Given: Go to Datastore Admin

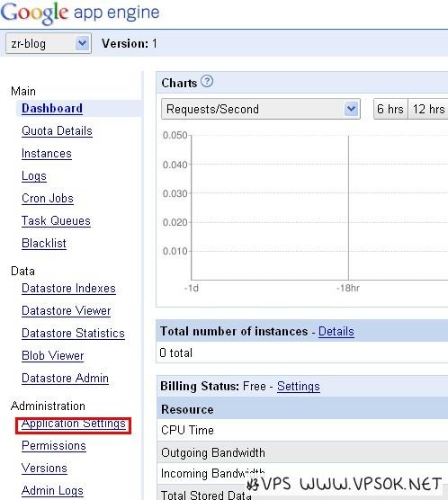Looking at the screenshot, I should pyautogui.click(x=65, y=379).
